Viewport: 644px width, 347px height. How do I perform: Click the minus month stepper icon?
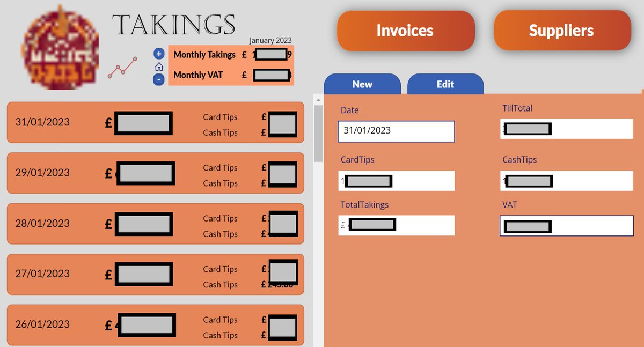[159, 80]
